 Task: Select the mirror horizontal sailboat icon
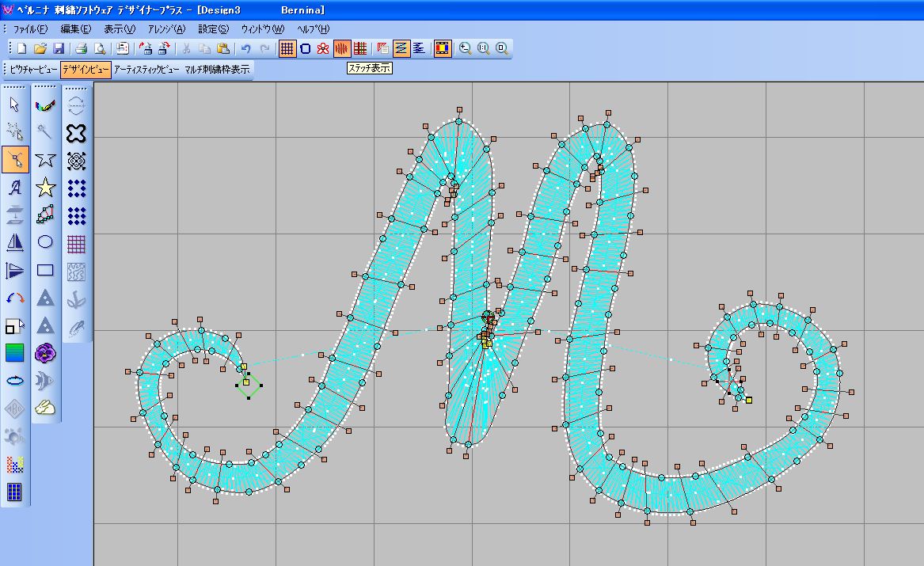pos(15,242)
